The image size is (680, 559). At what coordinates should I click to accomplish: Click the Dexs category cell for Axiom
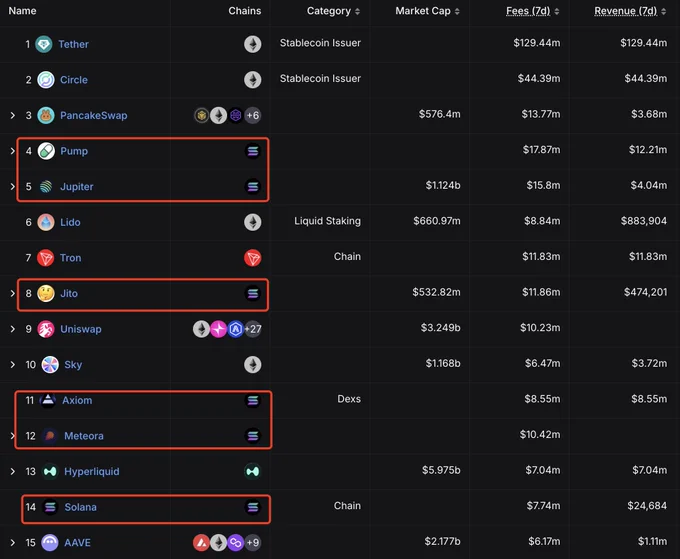[x=349, y=399]
